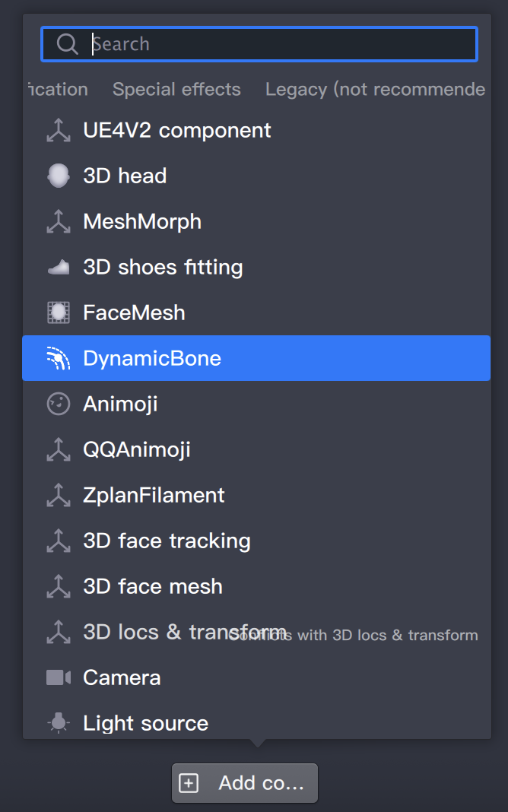Select the MeshMorph component
The height and width of the screenshot is (812, 508).
(142, 221)
